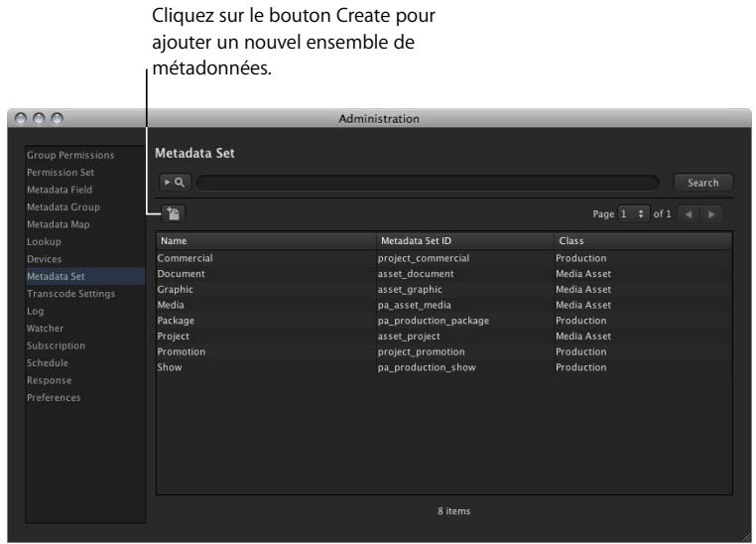Viewport: 756px width, 544px height.
Task: Select Metadata Set in the sidebar
Action: coord(85,276)
